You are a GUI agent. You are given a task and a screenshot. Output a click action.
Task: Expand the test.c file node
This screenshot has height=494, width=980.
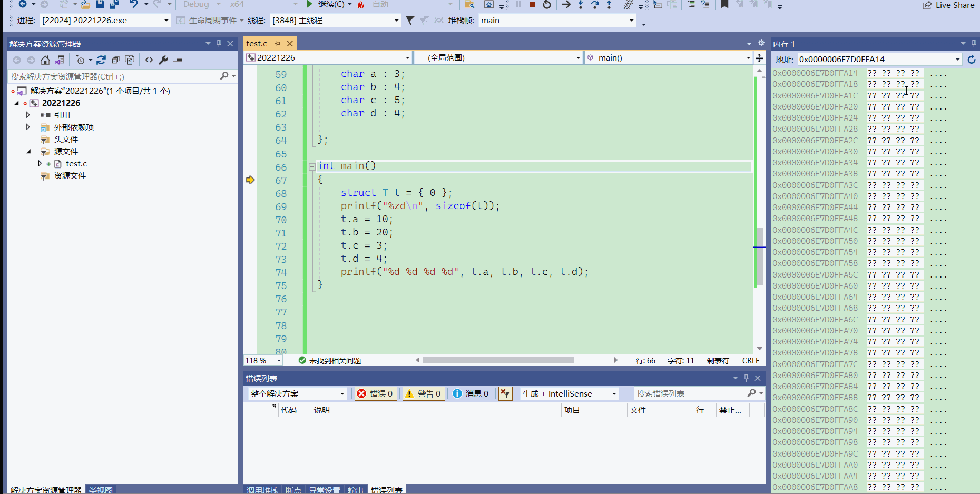point(40,164)
